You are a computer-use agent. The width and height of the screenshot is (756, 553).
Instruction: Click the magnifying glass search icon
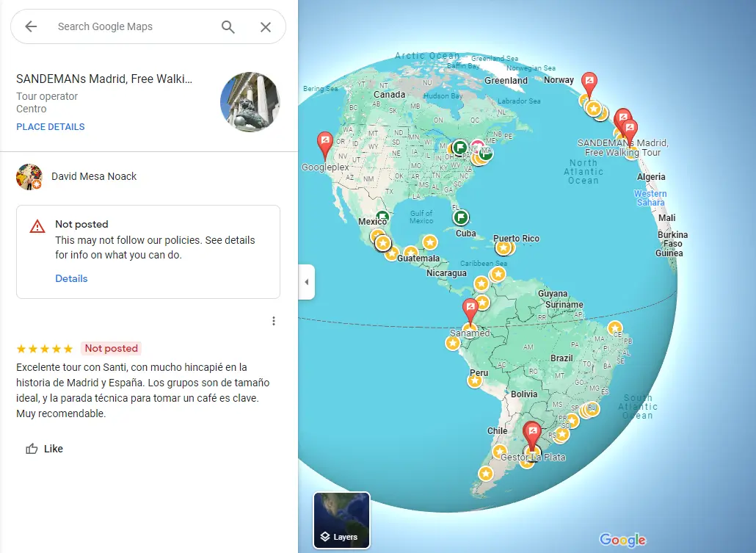click(x=228, y=27)
